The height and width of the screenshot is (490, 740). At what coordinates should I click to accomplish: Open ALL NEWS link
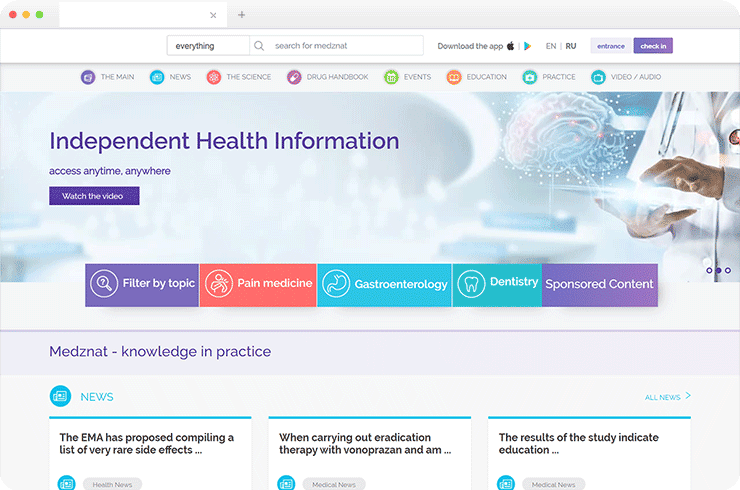(663, 397)
